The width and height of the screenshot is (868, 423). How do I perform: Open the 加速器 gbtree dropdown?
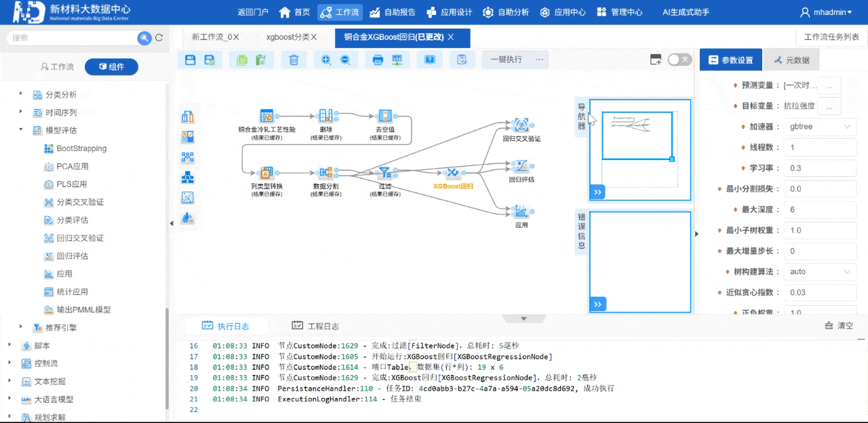(x=819, y=126)
